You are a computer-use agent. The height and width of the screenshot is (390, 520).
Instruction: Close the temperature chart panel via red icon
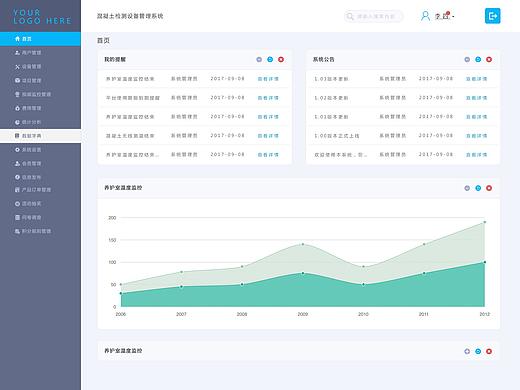(489, 188)
